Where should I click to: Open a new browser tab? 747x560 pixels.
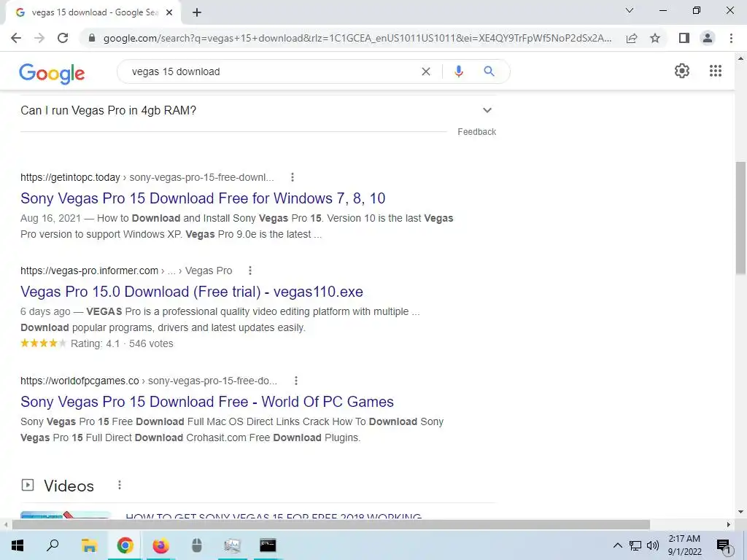(x=197, y=12)
